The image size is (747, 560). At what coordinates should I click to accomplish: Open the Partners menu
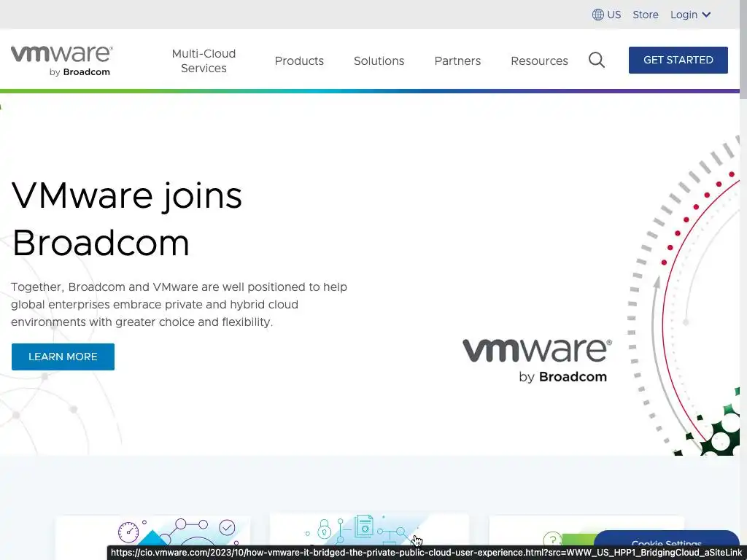(x=457, y=61)
